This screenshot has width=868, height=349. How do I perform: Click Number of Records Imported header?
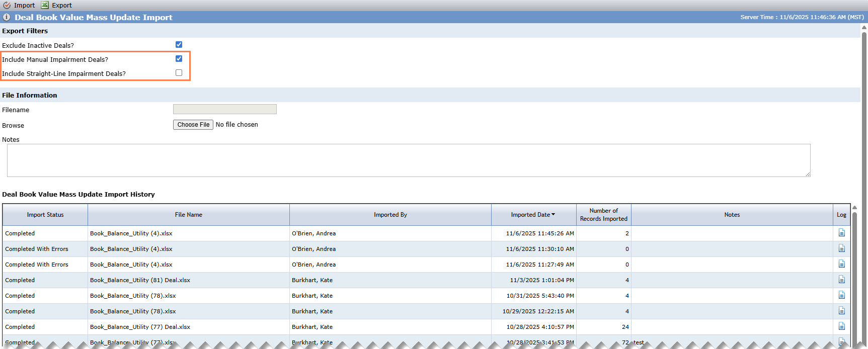click(x=604, y=215)
